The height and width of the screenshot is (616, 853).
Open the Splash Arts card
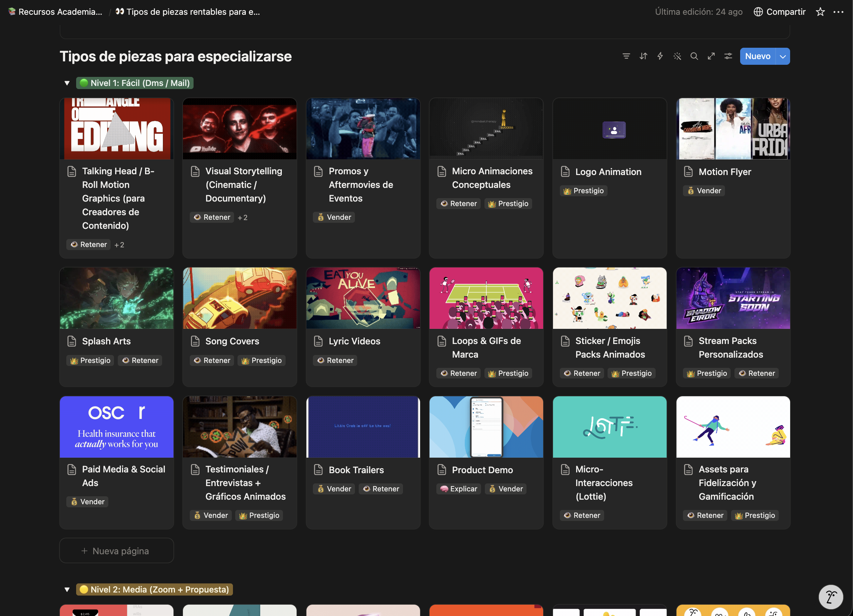point(117,327)
